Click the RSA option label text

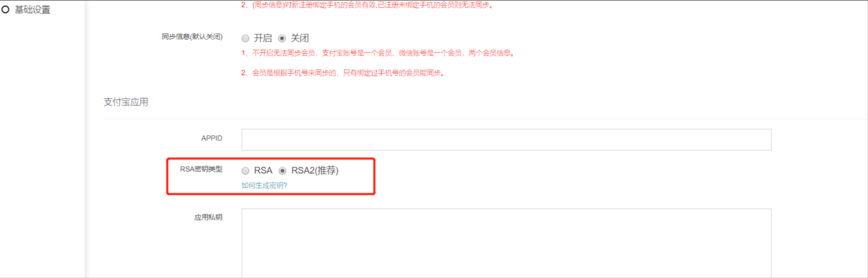point(263,170)
